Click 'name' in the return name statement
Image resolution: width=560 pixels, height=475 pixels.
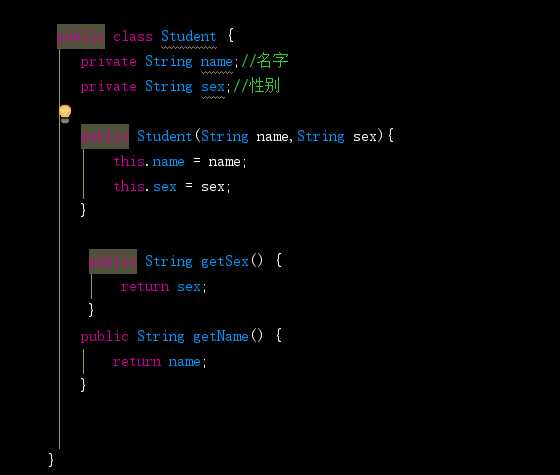click(184, 362)
